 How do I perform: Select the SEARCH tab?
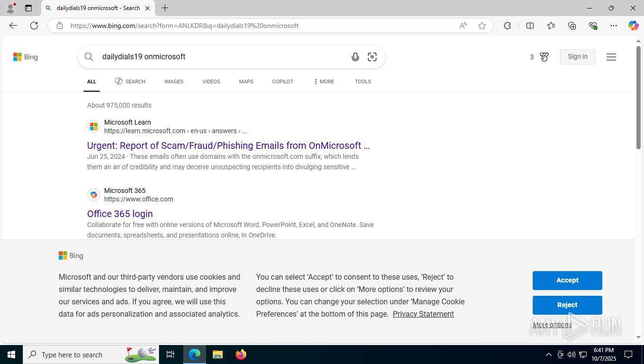point(130,82)
